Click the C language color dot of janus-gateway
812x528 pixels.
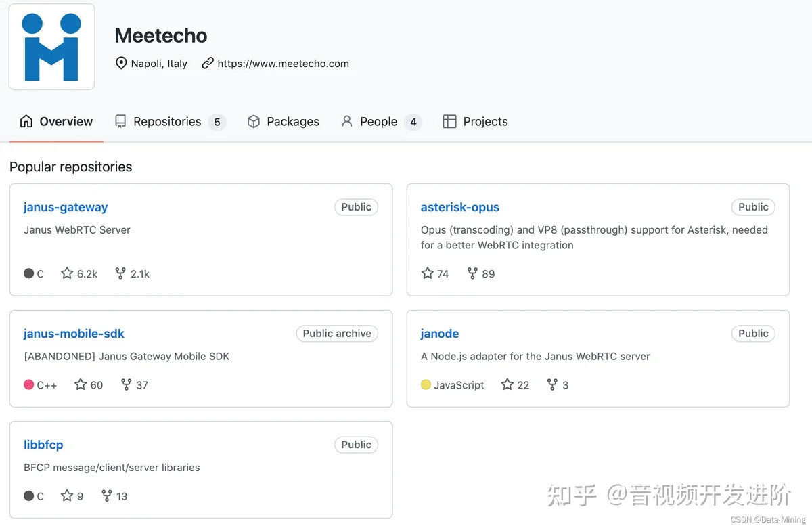(29, 273)
